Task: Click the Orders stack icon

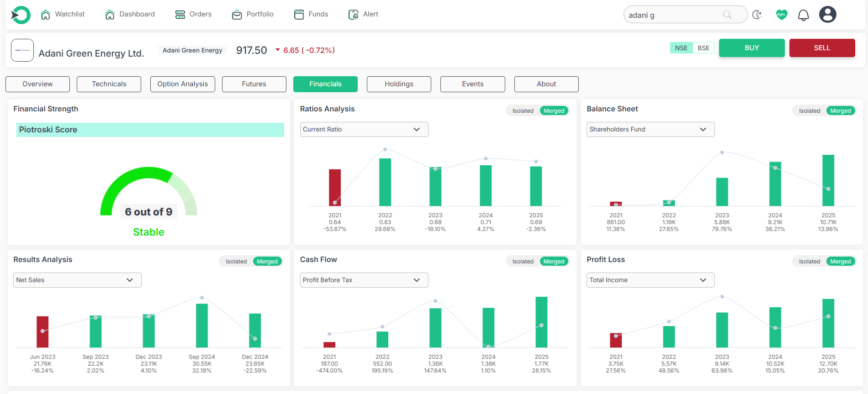Action: [180, 15]
